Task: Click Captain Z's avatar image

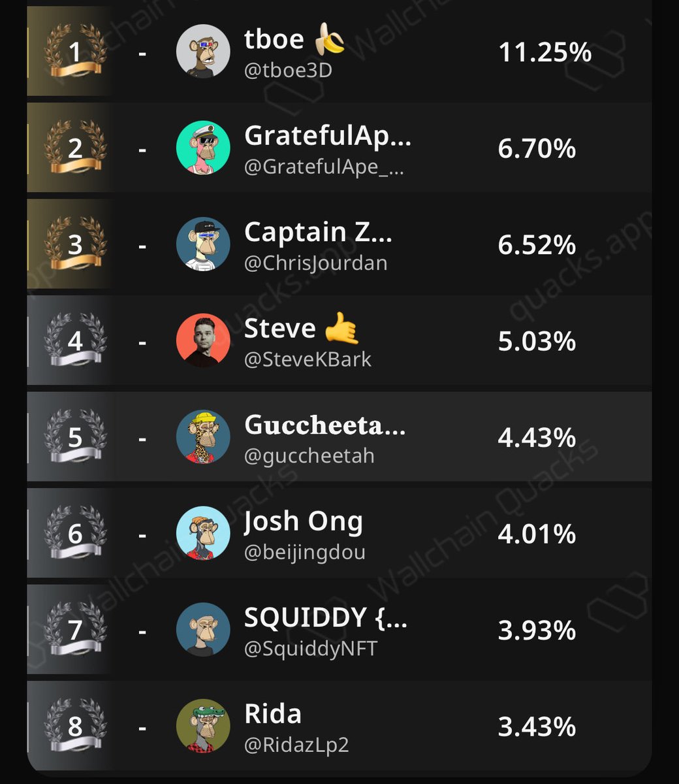Action: (x=203, y=244)
